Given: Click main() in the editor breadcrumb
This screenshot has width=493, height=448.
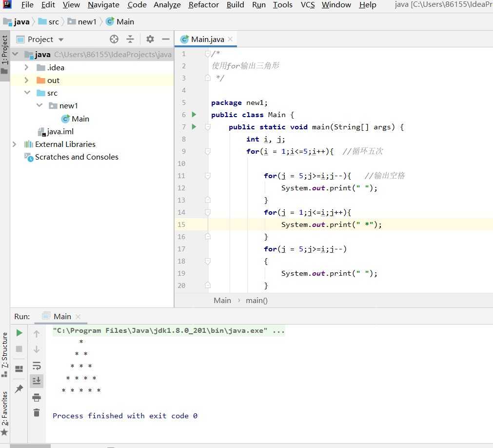Looking at the screenshot, I should coord(256,301).
